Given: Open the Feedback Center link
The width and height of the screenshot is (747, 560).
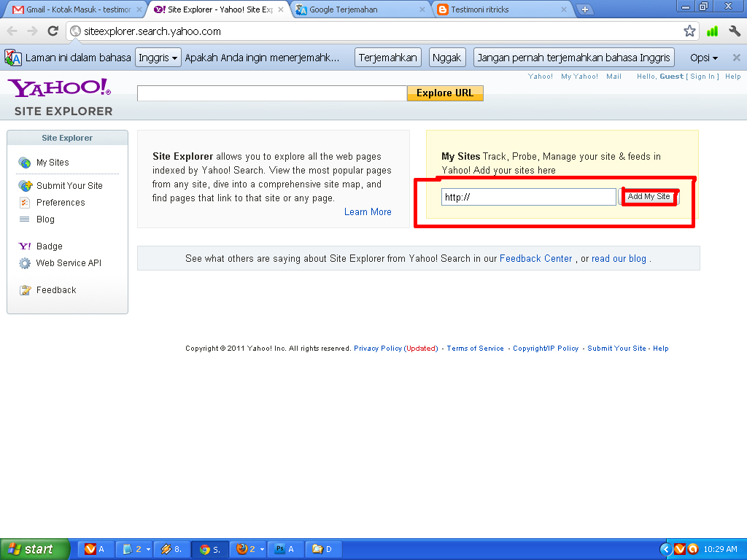Looking at the screenshot, I should [535, 259].
